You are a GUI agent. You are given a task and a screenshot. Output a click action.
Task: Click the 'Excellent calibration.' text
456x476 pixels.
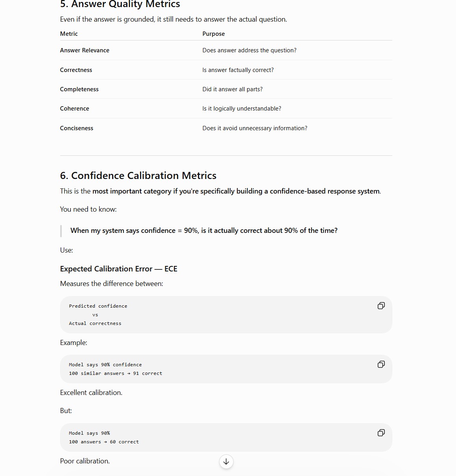pos(91,393)
